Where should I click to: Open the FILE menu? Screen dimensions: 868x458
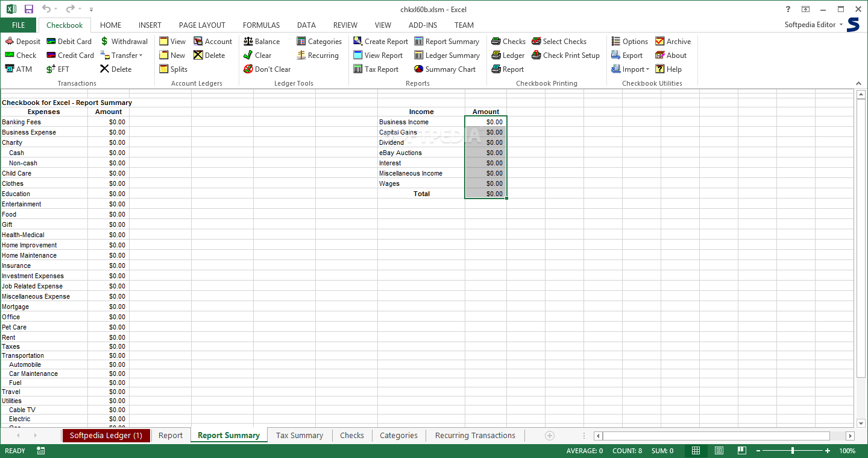(19, 25)
